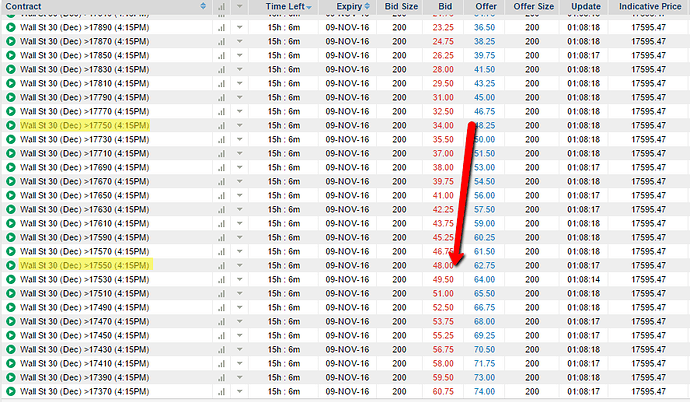Select bid price 23.25 for >17890
Image resolution: width=690 pixels, height=402 pixels.
point(443,27)
